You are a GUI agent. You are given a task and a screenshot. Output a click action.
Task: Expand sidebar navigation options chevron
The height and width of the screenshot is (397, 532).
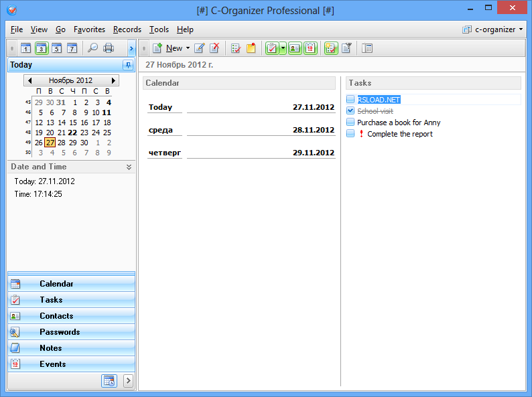pos(128,381)
